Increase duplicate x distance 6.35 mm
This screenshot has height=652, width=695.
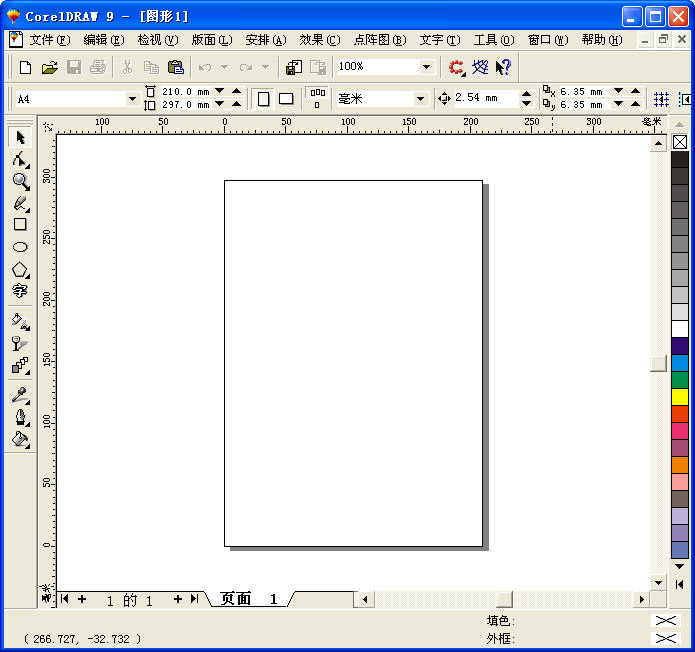pyautogui.click(x=635, y=91)
